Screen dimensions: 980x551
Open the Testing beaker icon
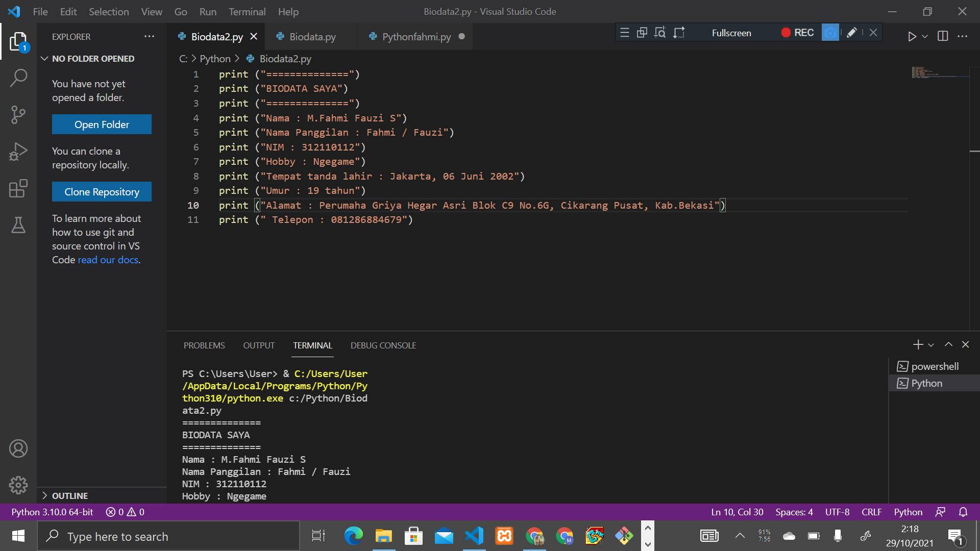pyautogui.click(x=19, y=225)
